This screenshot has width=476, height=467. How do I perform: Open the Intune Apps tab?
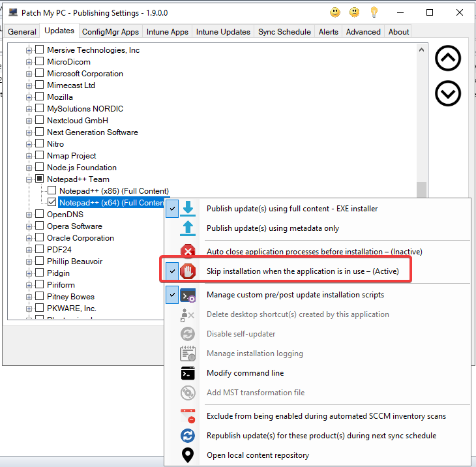[168, 31]
